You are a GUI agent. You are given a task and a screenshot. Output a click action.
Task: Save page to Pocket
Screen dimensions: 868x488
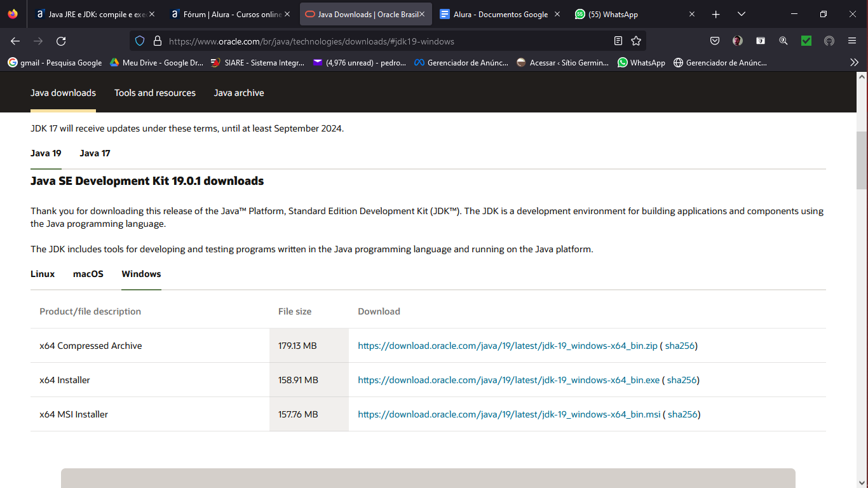715,41
